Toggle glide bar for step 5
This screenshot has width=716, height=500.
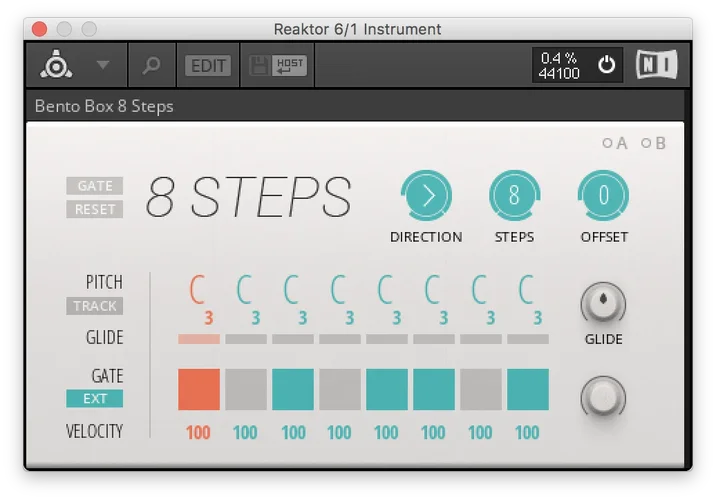click(387, 339)
